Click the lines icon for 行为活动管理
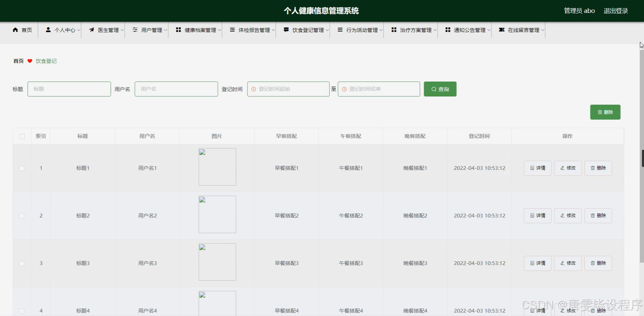644x316 pixels. pyautogui.click(x=340, y=30)
